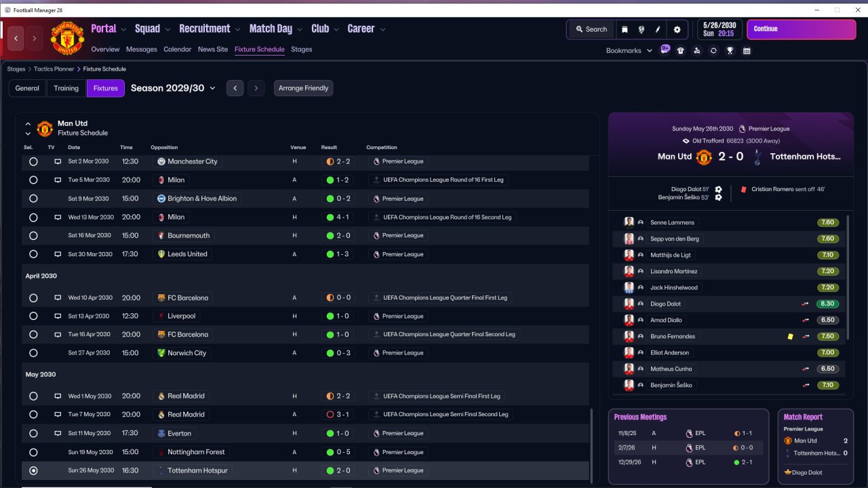The width and height of the screenshot is (868, 488).
Task: Click the Search button
Action: coord(591,29)
